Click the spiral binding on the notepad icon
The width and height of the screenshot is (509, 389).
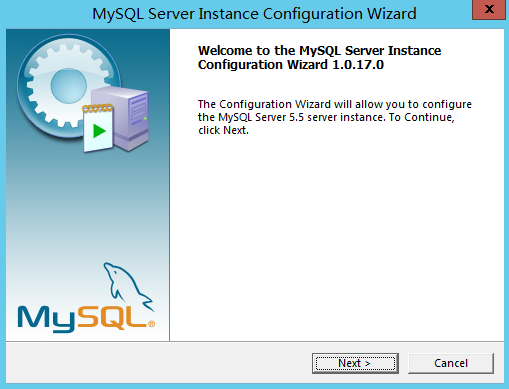pyautogui.click(x=97, y=108)
